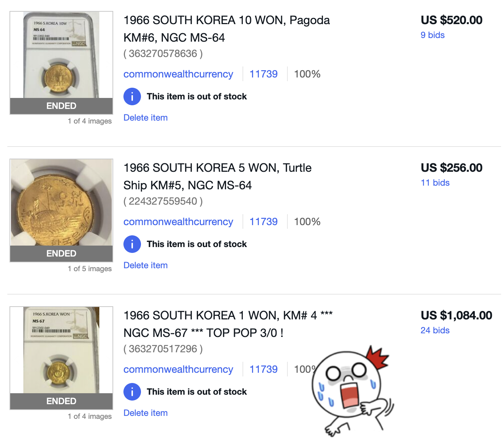This screenshot has width=504, height=440.
Task: Delete the 10 Won Pagoda item
Action: 145,118
